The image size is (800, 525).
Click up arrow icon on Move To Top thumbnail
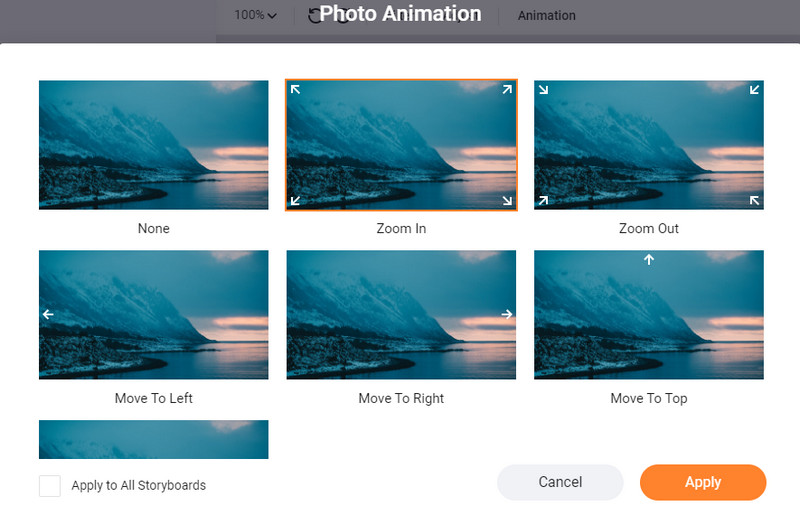(x=649, y=260)
